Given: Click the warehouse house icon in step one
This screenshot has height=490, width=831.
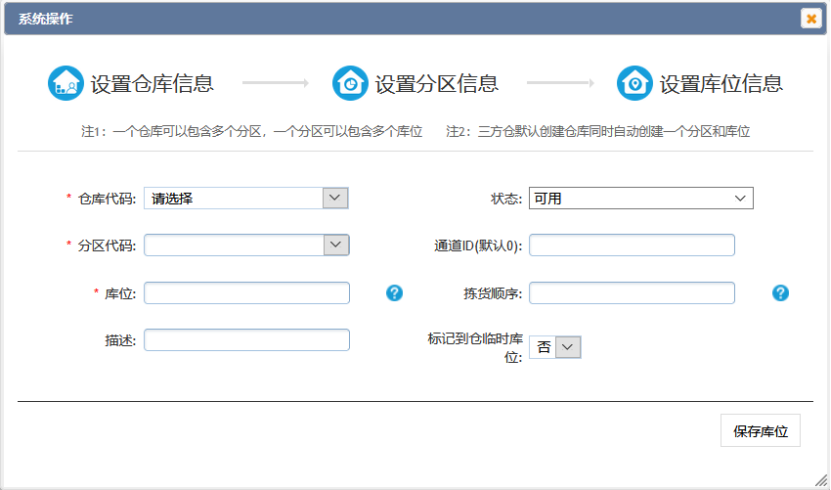Looking at the screenshot, I should (x=66, y=83).
